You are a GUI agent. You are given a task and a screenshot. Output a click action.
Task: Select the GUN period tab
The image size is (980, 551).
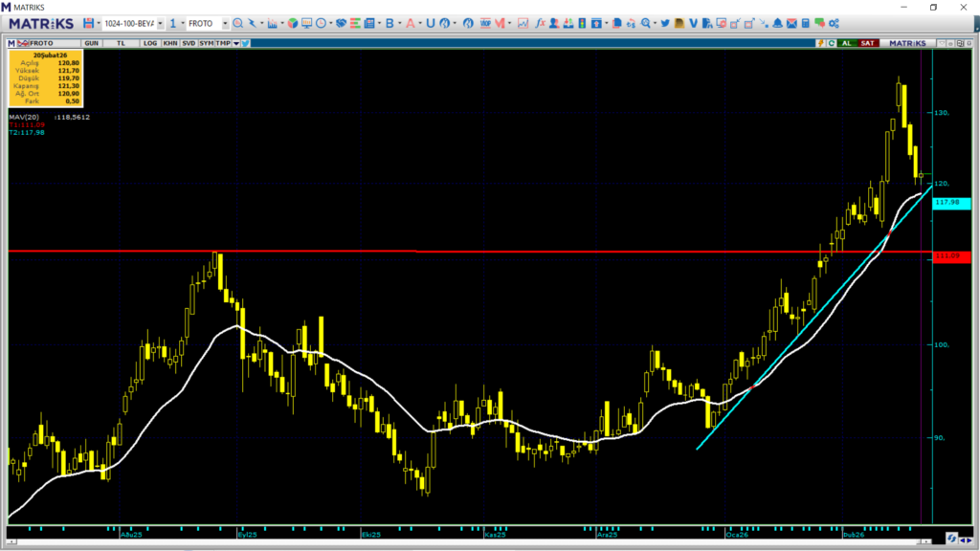point(92,43)
